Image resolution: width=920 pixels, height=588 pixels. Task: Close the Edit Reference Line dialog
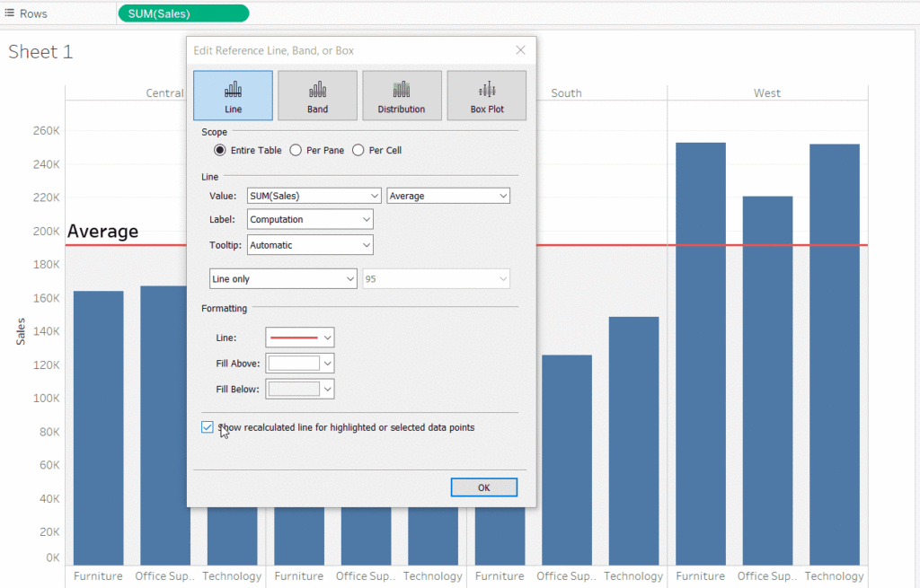pos(520,50)
